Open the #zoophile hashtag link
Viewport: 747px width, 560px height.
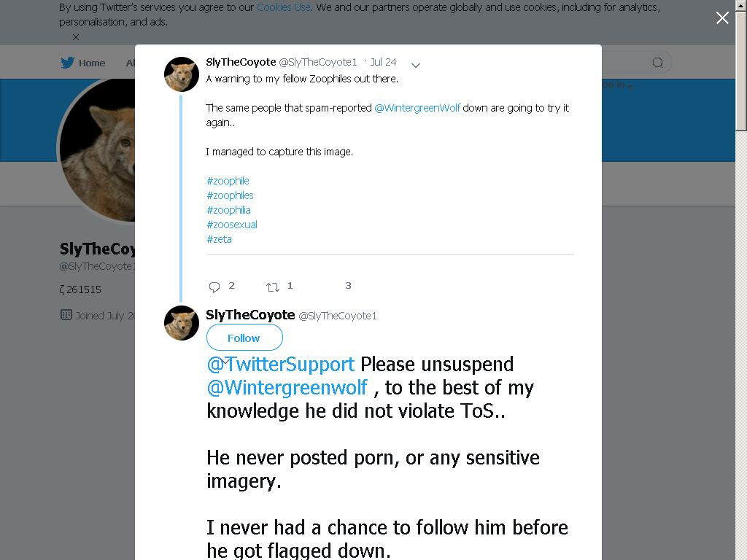(x=228, y=181)
